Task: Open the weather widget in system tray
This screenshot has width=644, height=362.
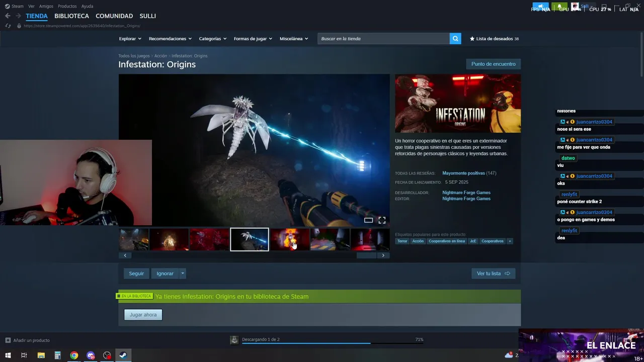Action: point(509,355)
